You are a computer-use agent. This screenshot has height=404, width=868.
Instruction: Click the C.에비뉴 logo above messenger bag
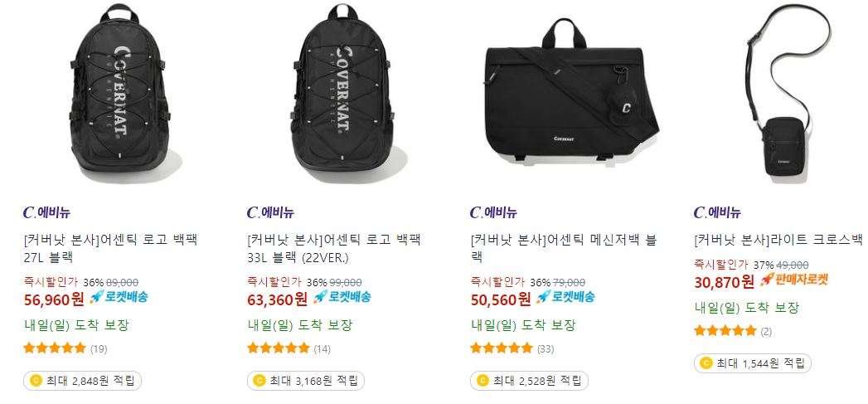pos(493,212)
